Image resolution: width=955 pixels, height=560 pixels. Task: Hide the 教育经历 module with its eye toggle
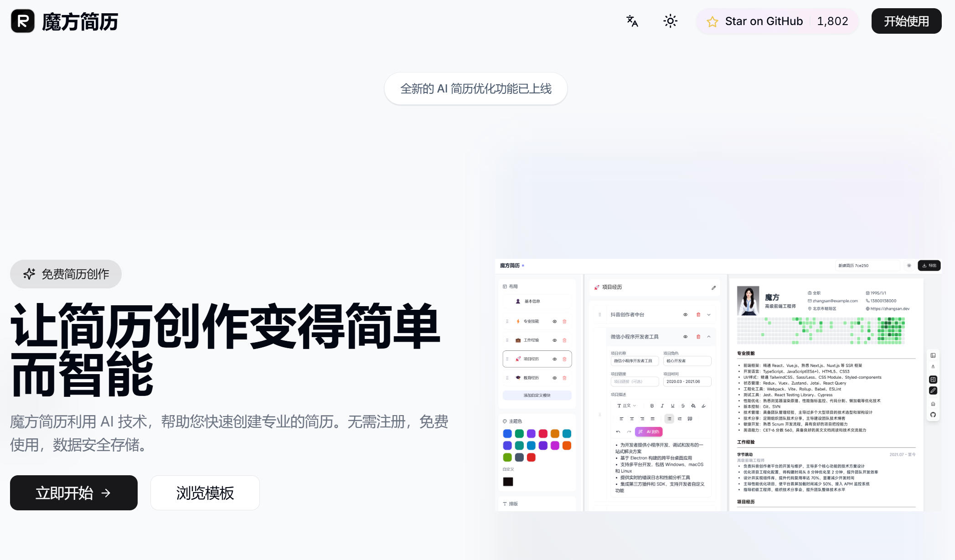[555, 378]
